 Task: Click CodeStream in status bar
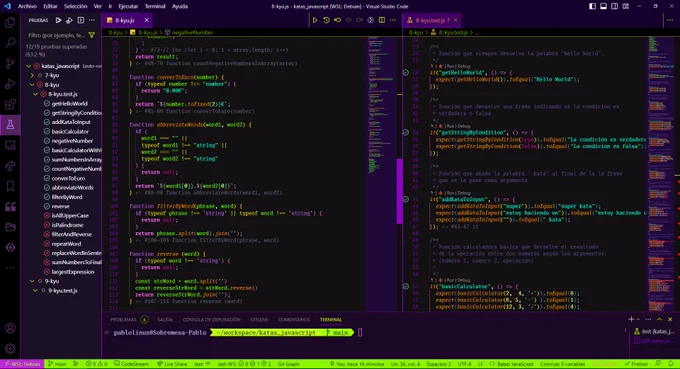click(x=131, y=364)
